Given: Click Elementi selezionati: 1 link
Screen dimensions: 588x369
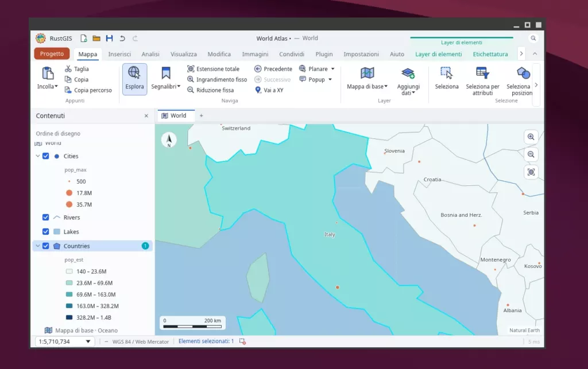Looking at the screenshot, I should [206, 341].
